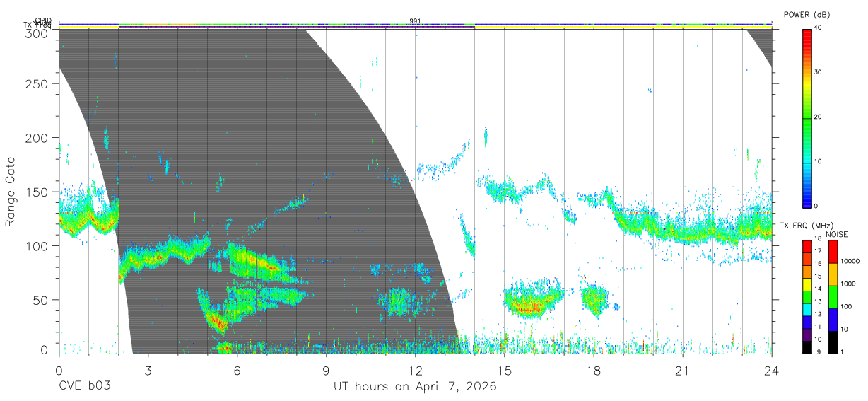This screenshot has width=868, height=401.
Task: Click the 1000 label on NOISE scale
Action: (849, 284)
